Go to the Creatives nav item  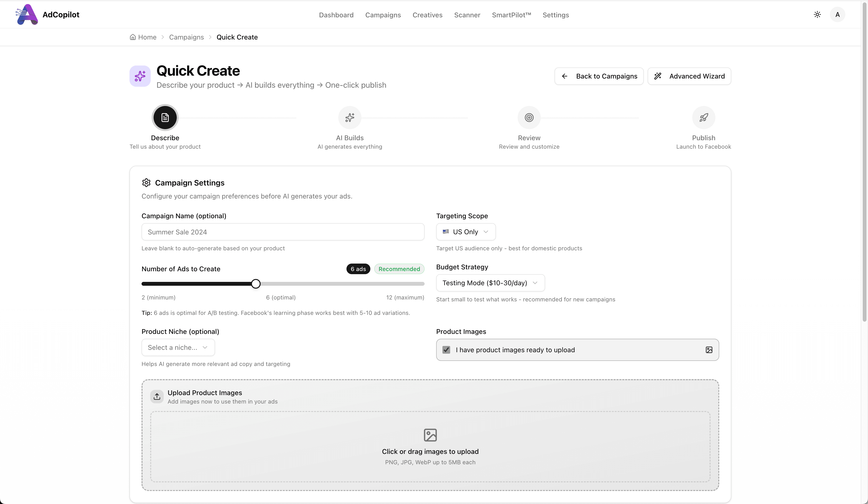427,15
